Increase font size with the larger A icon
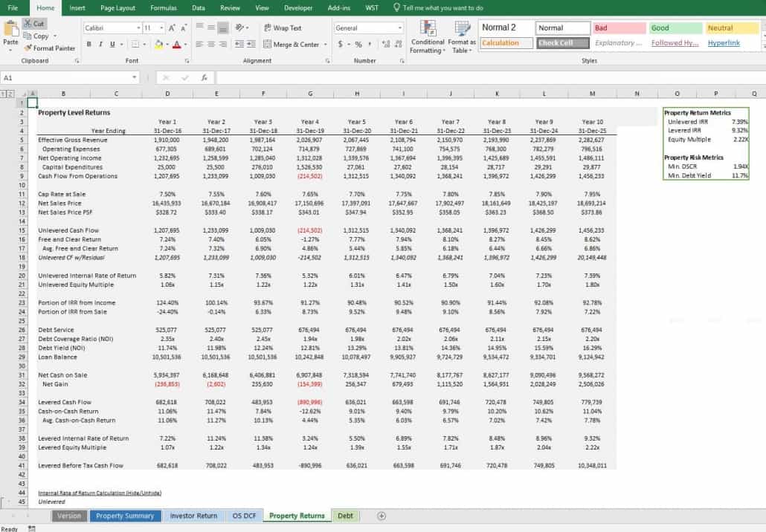Viewport: 766px width, 532px height. pos(172,28)
